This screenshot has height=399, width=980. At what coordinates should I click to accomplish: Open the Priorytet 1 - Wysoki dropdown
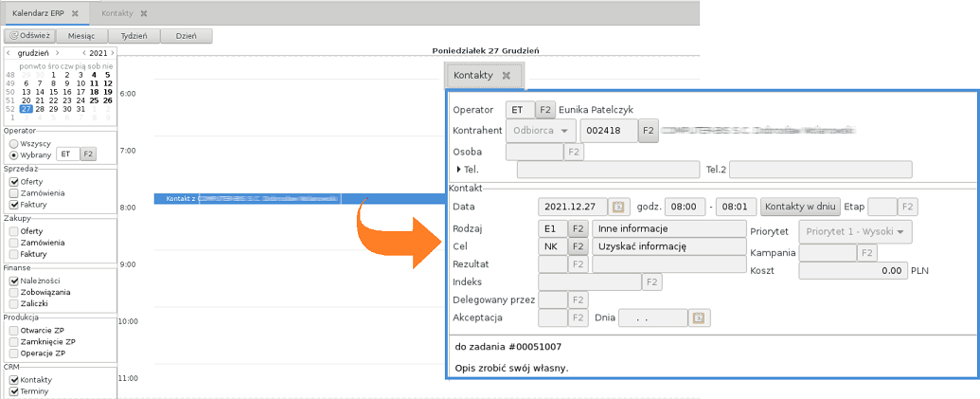pos(855,231)
